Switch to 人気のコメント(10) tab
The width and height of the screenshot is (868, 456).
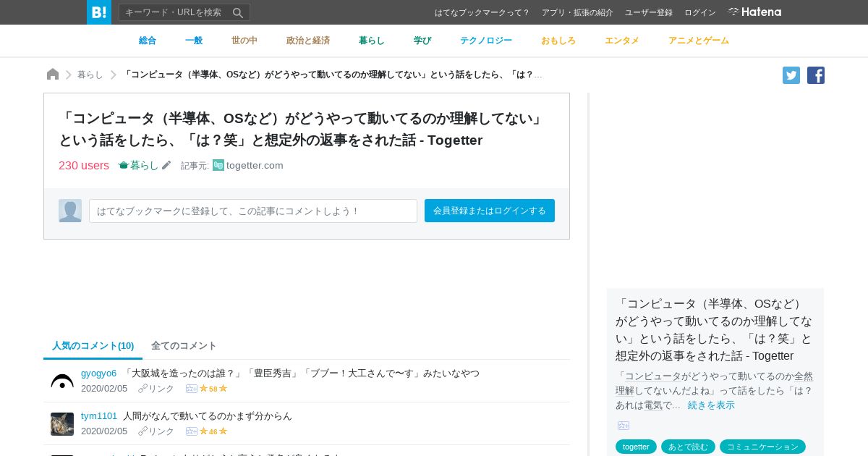(x=93, y=345)
